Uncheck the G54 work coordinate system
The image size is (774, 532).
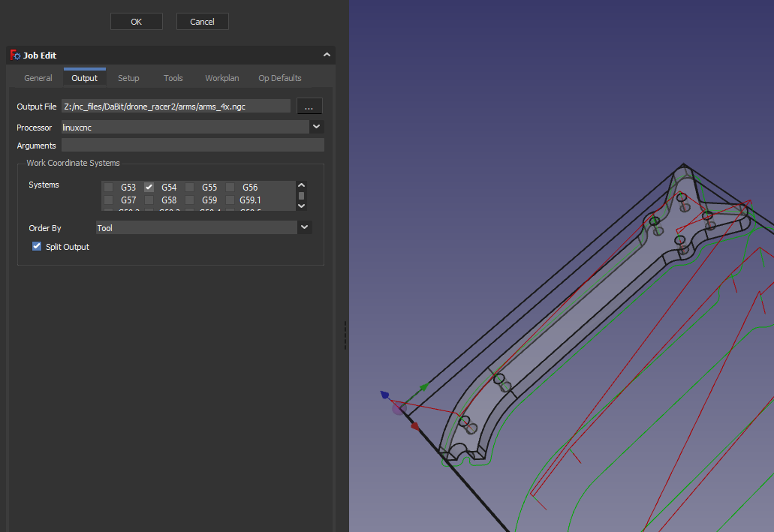(x=149, y=187)
